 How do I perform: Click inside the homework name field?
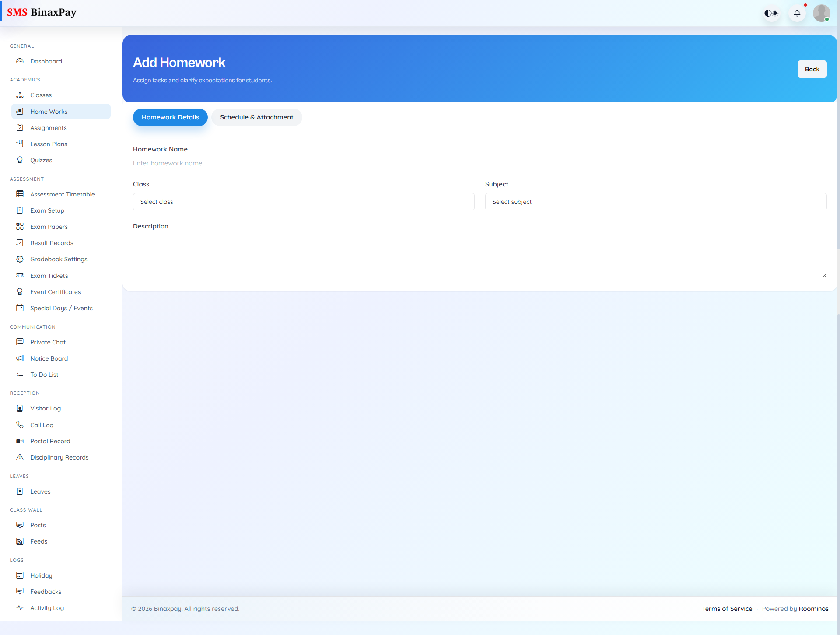[x=306, y=163]
